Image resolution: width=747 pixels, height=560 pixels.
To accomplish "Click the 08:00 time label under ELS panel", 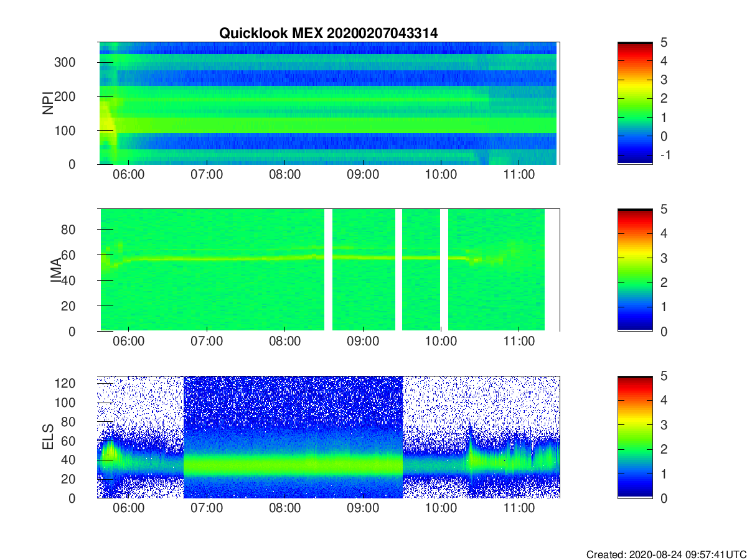I will tap(284, 508).
